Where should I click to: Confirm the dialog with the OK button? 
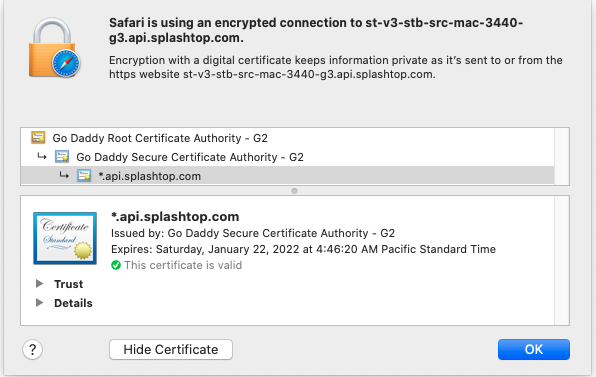pyautogui.click(x=534, y=349)
